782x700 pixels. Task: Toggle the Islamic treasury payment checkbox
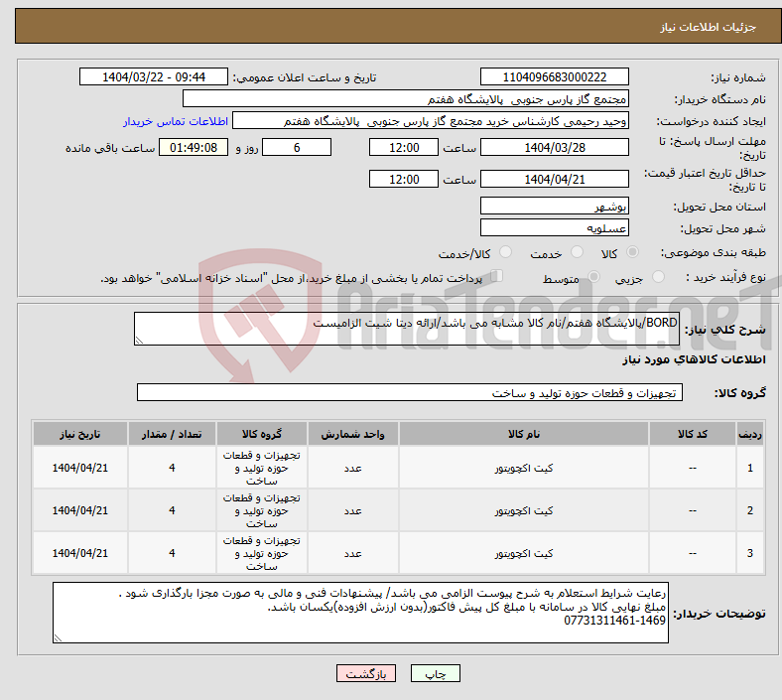(x=497, y=276)
